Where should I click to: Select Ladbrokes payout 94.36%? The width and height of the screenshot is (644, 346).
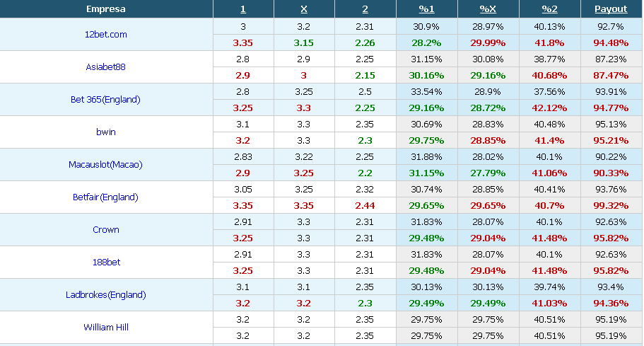(x=611, y=304)
